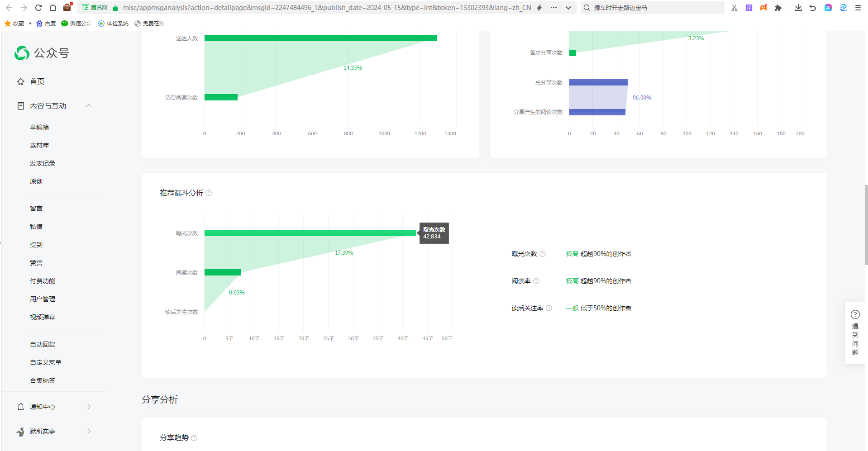The image size is (868, 451).
Task: Click the 公众号 logo
Action: click(x=42, y=53)
